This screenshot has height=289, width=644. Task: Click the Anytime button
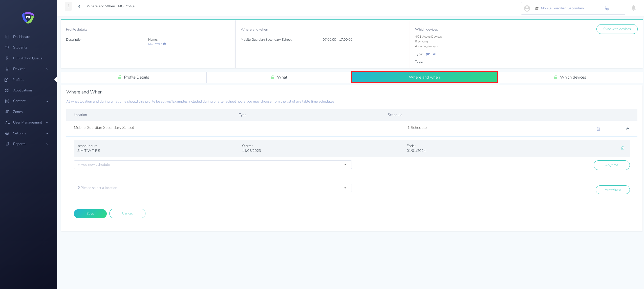pyautogui.click(x=612, y=165)
